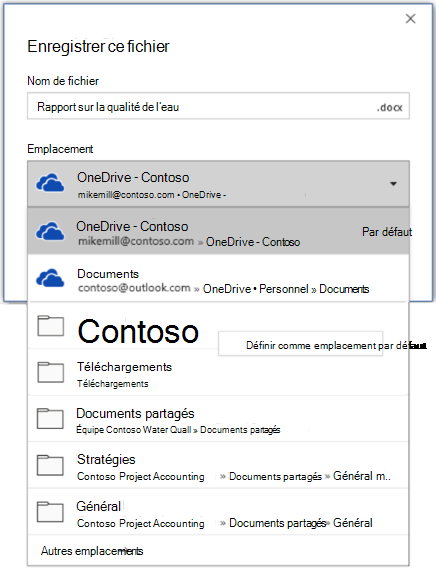Edit the file name field Rapport sur la qualité
436x572 pixels.
tap(218, 106)
